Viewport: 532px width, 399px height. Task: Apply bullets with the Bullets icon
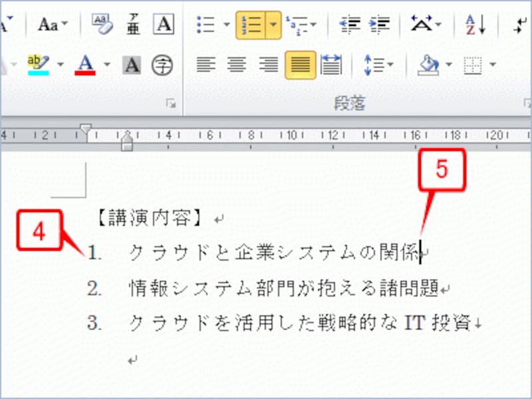click(205, 23)
